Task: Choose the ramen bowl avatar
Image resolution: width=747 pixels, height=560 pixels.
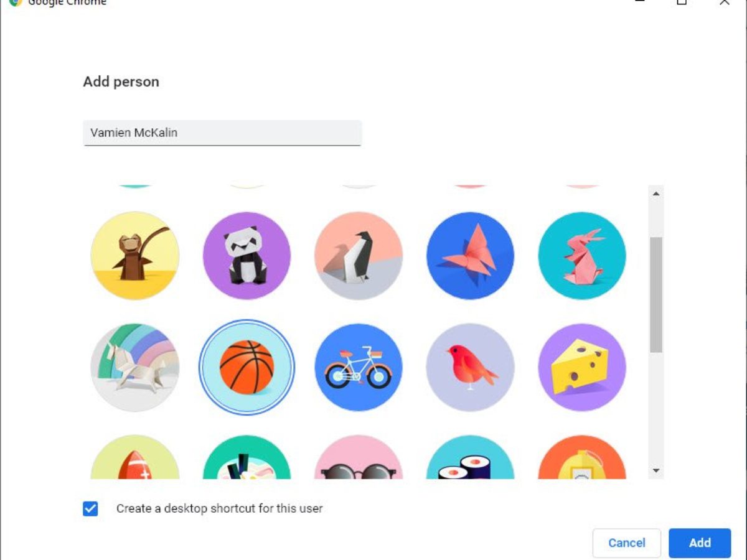Action: pyautogui.click(x=247, y=457)
